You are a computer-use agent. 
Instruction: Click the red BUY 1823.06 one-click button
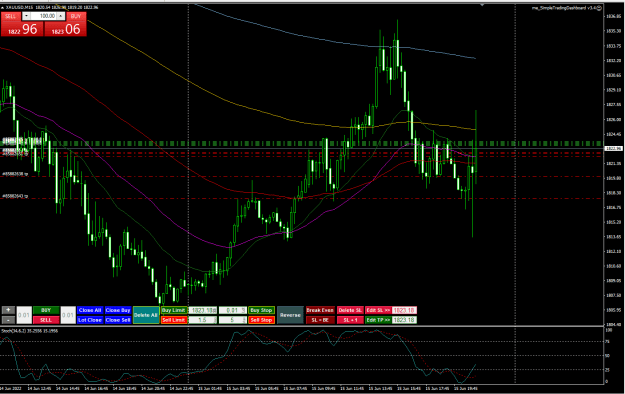[x=65, y=29]
